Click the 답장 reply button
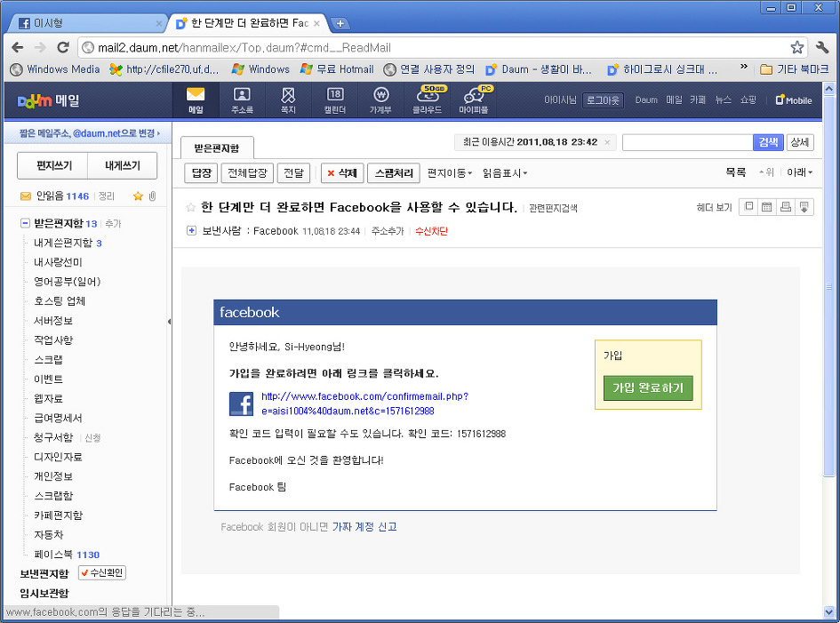 point(202,173)
